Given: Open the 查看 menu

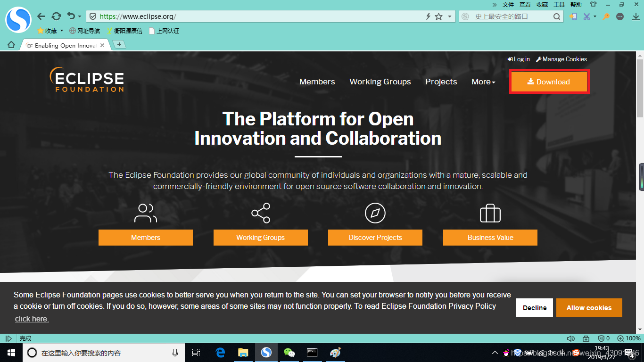Looking at the screenshot, I should click(525, 4).
